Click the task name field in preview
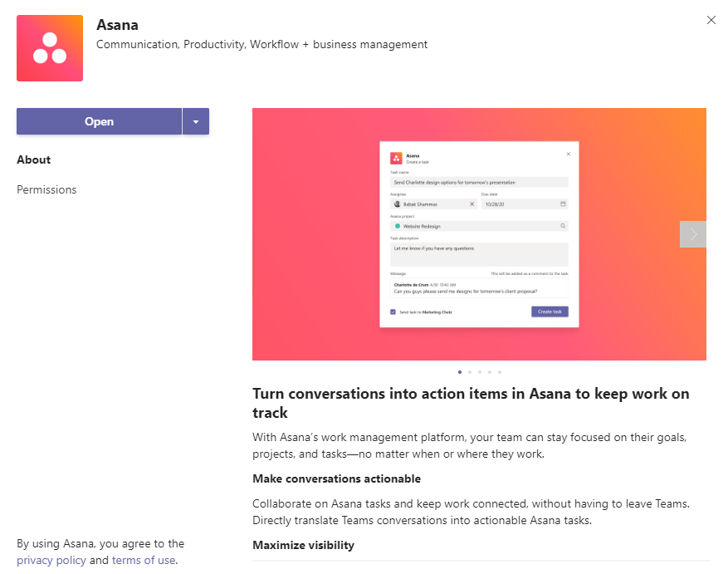This screenshot has height=574, width=728. [x=479, y=182]
